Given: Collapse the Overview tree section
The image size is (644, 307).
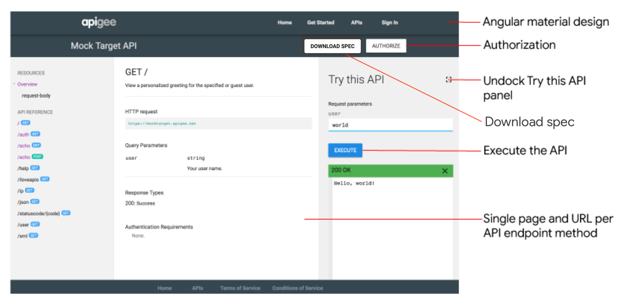Looking at the screenshot, I should point(14,84).
